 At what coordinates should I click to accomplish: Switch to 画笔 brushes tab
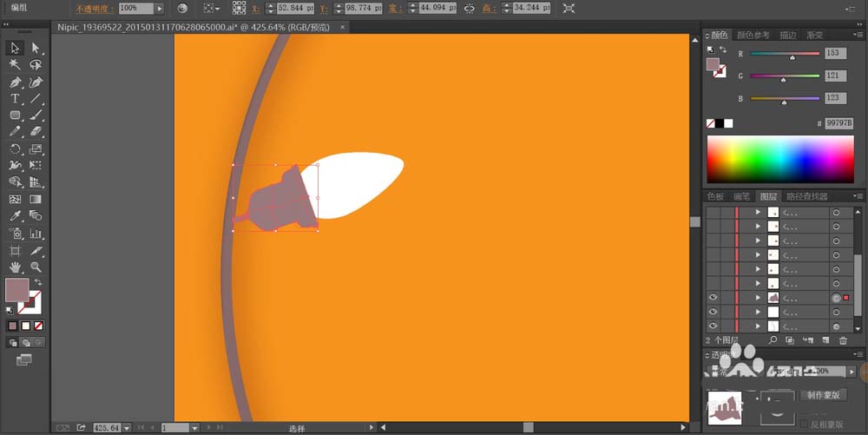[x=742, y=196]
